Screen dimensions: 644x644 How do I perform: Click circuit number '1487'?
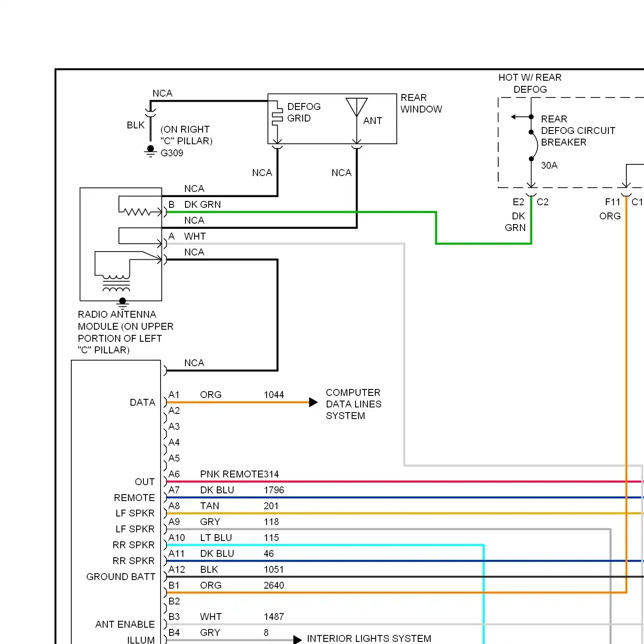pyautogui.click(x=274, y=617)
